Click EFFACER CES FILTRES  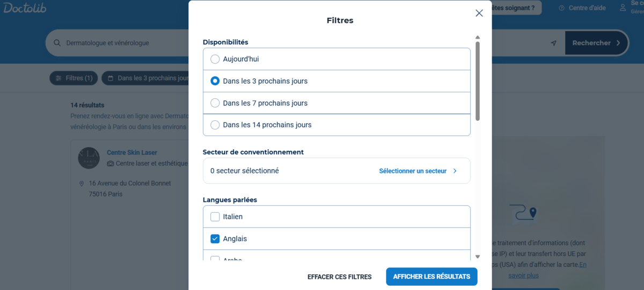tap(340, 277)
